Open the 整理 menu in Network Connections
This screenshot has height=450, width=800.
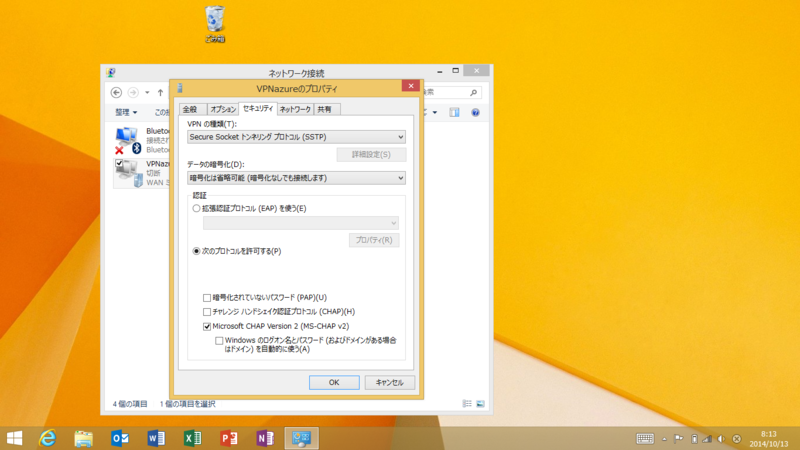(126, 112)
